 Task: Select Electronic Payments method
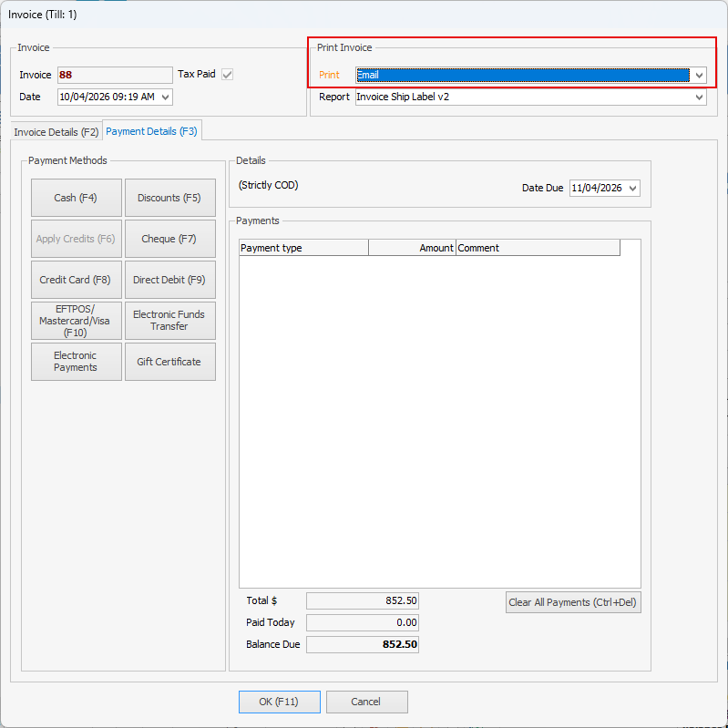click(x=76, y=362)
